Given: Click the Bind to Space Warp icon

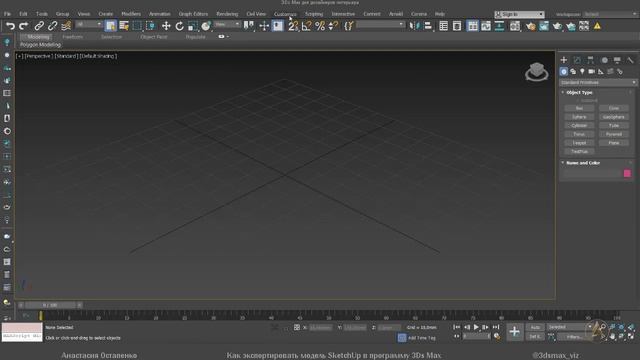Looking at the screenshot, I should [x=66, y=26].
